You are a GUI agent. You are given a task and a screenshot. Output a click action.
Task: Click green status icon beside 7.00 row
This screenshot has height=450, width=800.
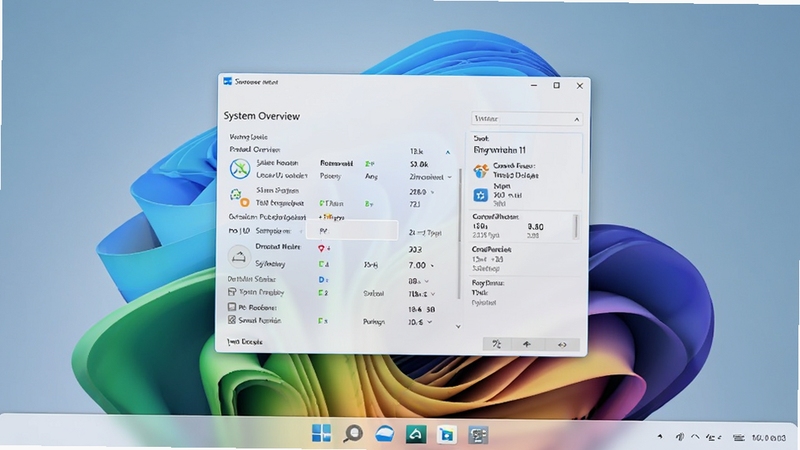click(x=322, y=264)
